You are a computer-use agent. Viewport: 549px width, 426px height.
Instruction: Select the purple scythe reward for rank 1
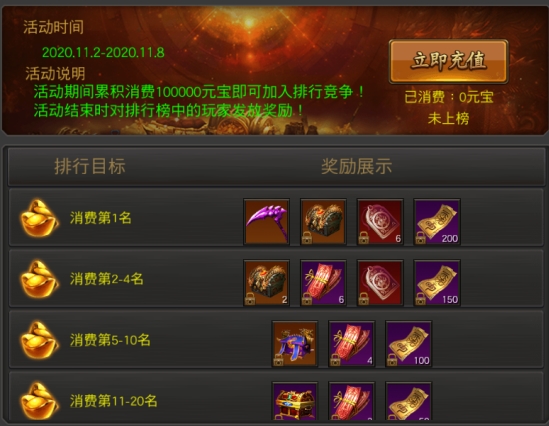[x=266, y=222]
